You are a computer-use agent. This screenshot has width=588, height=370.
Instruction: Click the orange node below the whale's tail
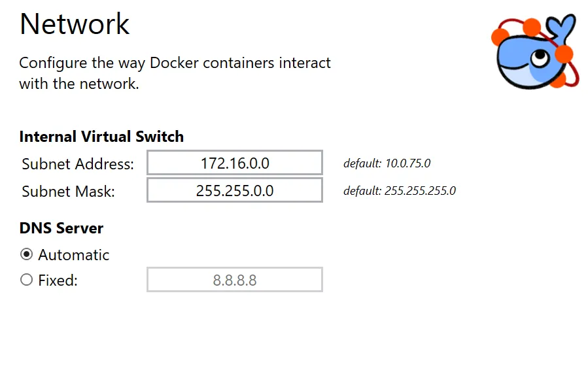(x=564, y=54)
